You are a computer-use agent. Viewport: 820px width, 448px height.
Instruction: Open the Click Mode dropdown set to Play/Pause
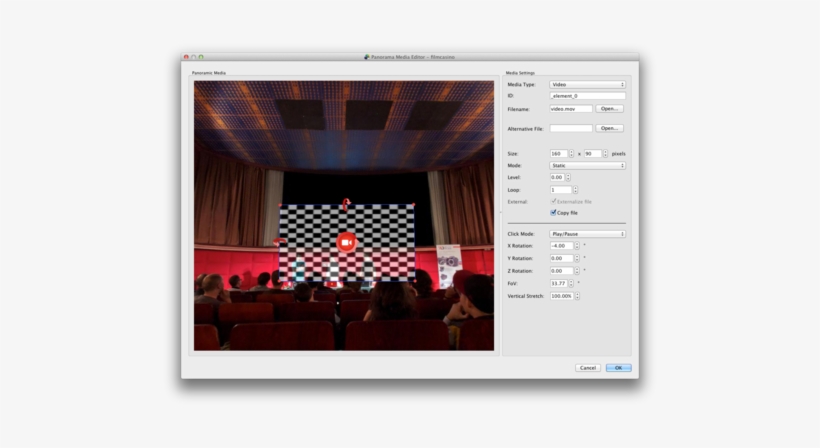[587, 234]
